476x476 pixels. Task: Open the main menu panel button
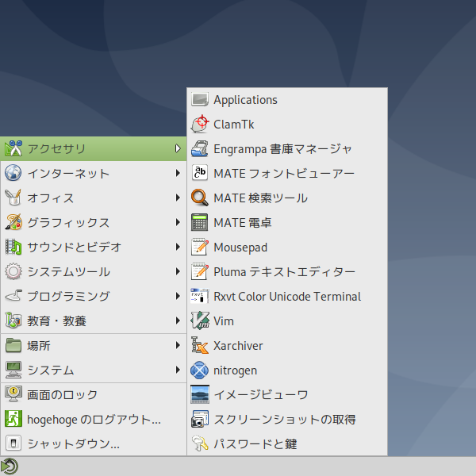(x=10, y=466)
